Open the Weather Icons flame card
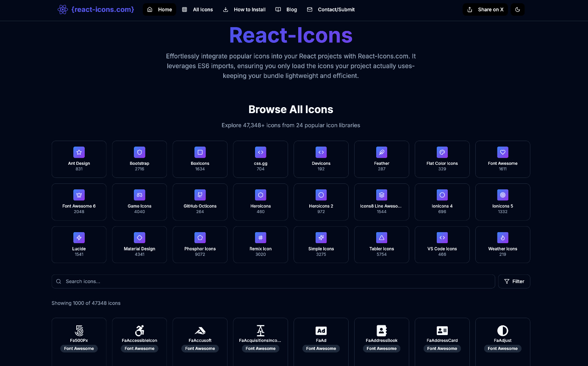 pos(503,245)
